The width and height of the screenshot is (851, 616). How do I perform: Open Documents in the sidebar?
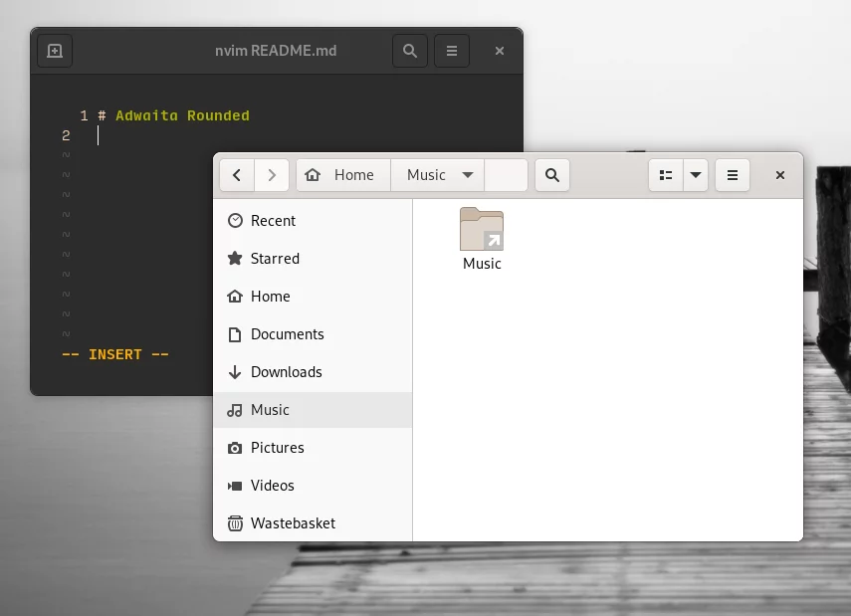(x=287, y=334)
